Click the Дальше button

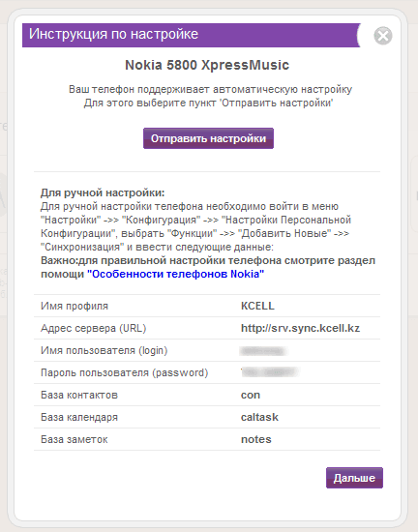354,478
